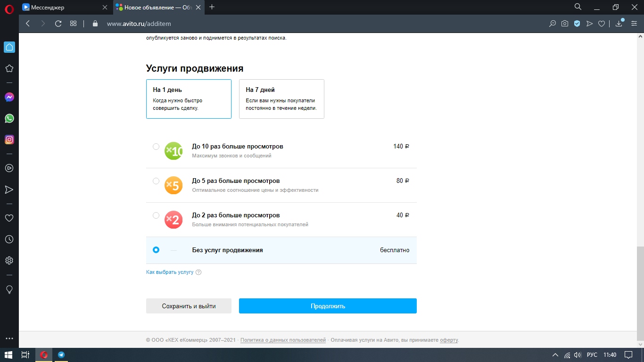The width and height of the screenshot is (644, 362).
Task: Click Сохранить и выйти button
Action: pyautogui.click(x=189, y=306)
